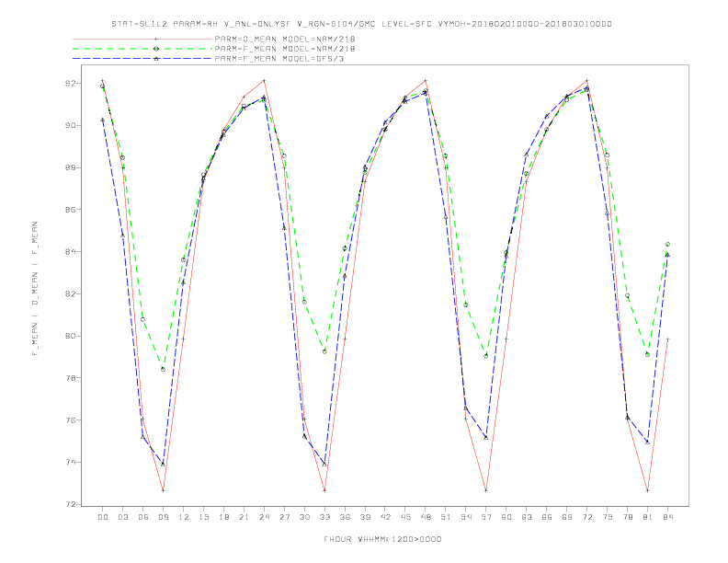The width and height of the screenshot is (728, 563).
Task: Click the x-axis tick label 45
Action: coord(405,517)
